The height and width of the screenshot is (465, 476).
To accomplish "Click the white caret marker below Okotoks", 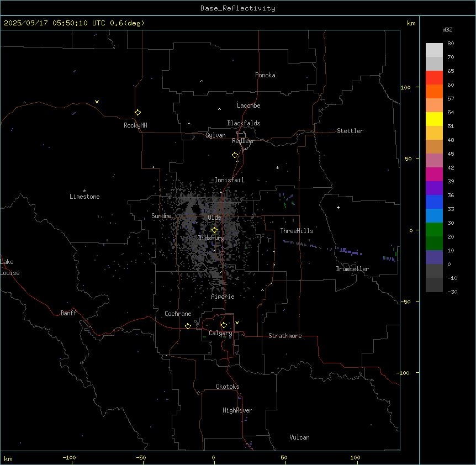I will point(198,393).
